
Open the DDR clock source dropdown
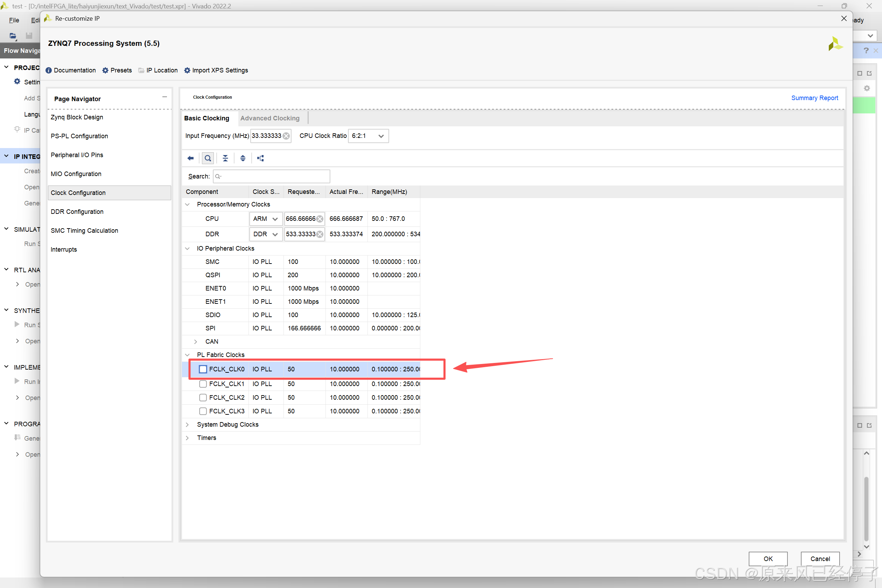tap(266, 234)
